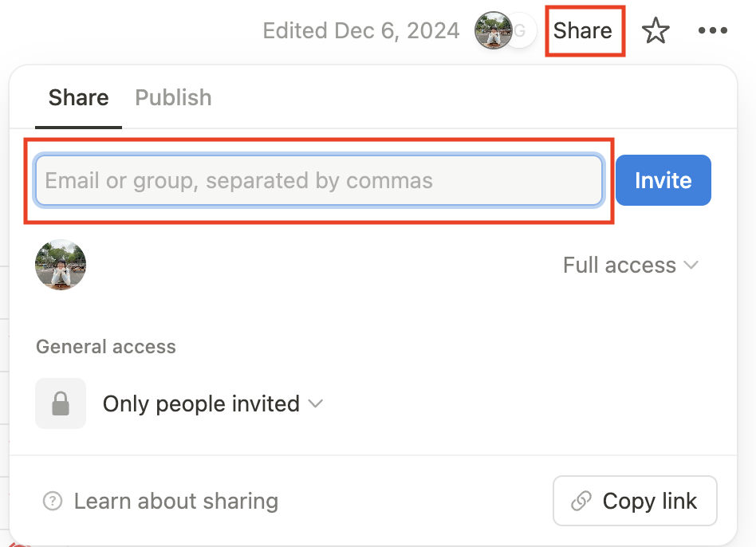Click the chevron next to Full access
The width and height of the screenshot is (756, 547).
691,266
